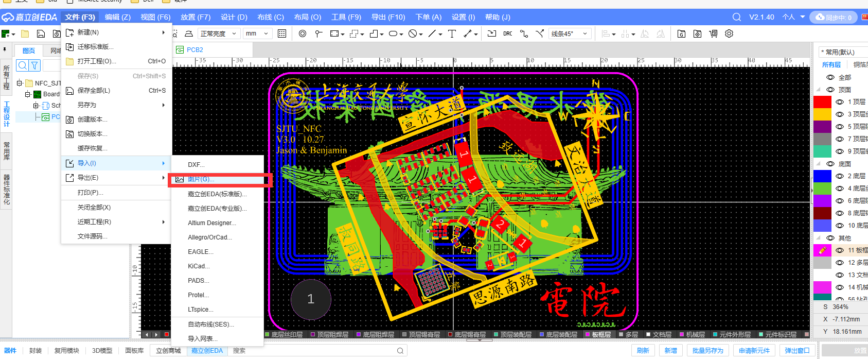The image size is (868, 359).
Task: Click the pencil icon on layer 11
Action: click(822, 250)
